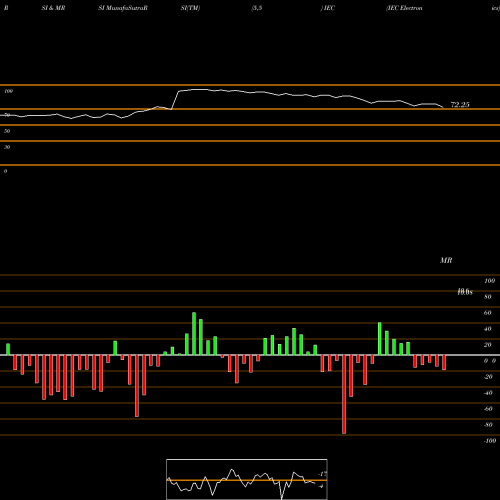Click the '100' label on RSI left axis

tap(9, 91)
